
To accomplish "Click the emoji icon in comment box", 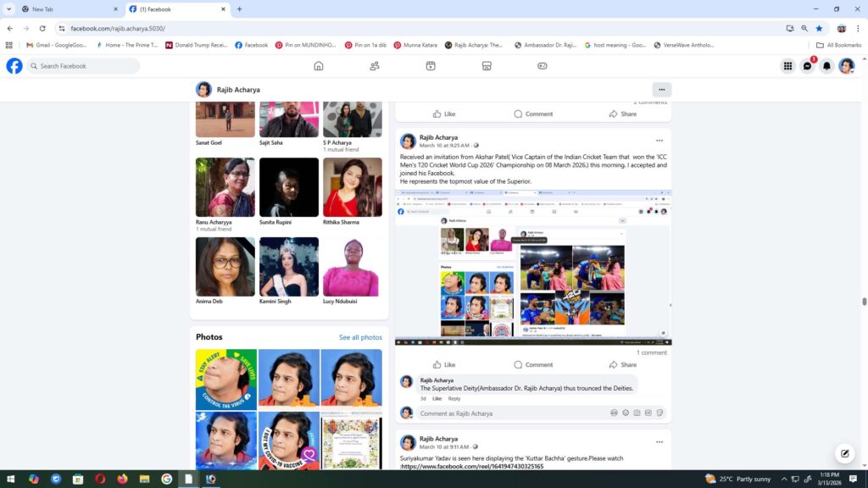I will 626,413.
